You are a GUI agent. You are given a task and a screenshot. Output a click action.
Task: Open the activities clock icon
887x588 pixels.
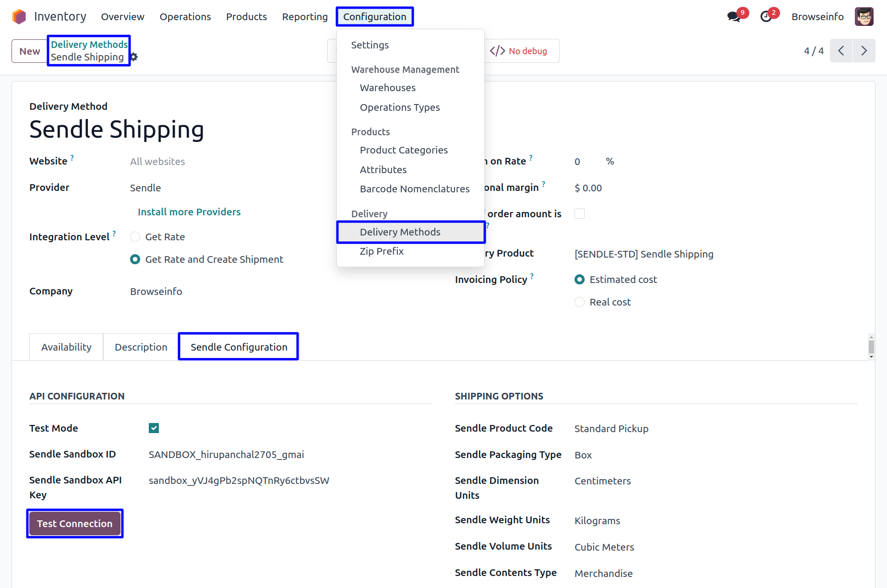766,17
